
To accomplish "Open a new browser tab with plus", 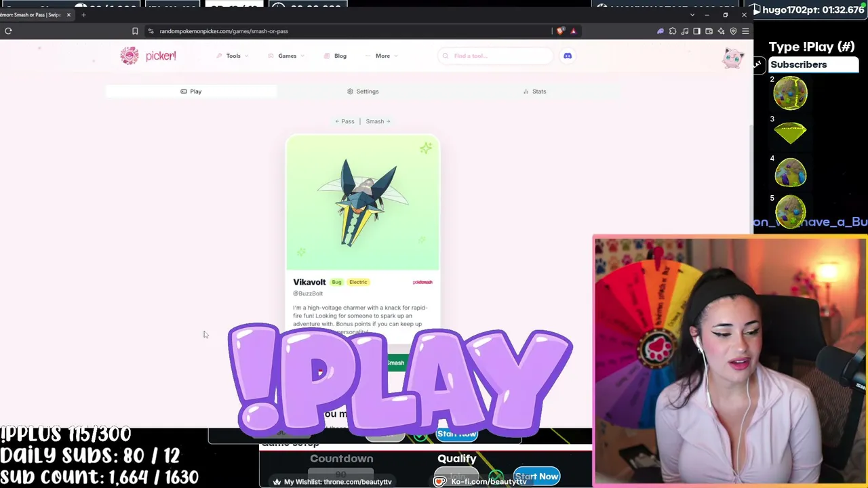I will tap(83, 14).
